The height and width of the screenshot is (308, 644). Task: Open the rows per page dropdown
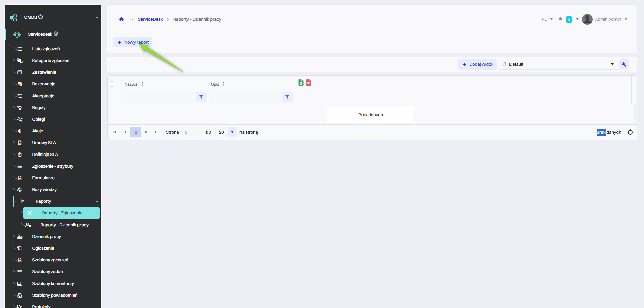pos(232,132)
